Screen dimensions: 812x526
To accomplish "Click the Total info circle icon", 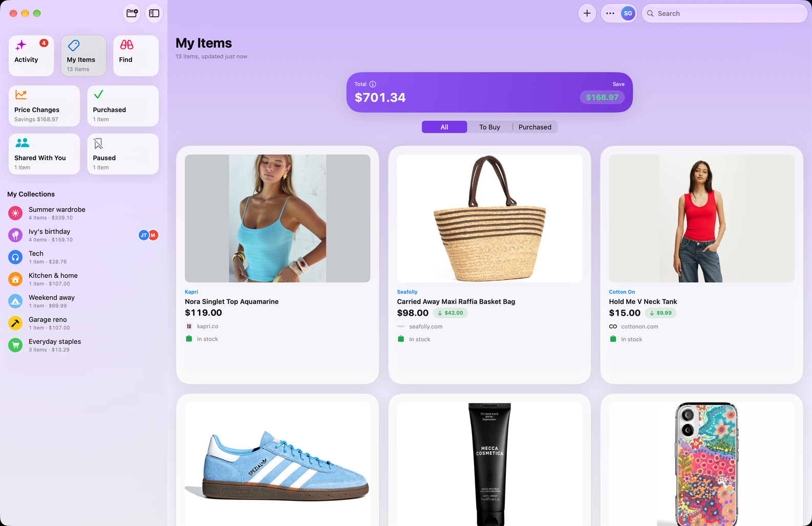I will coord(373,84).
